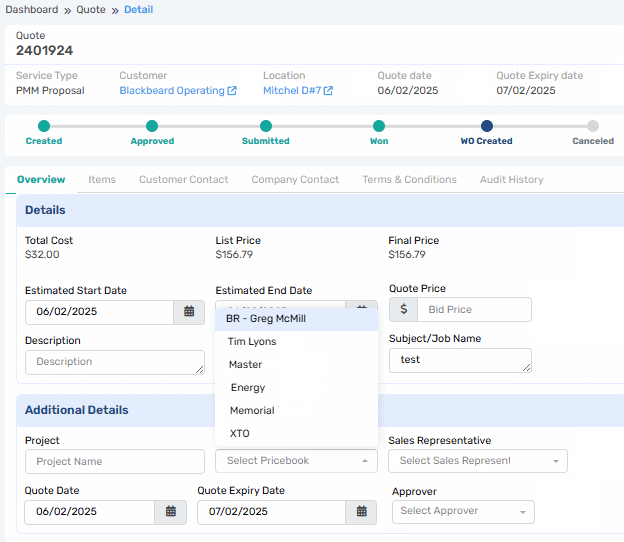Click the quote number 2401924
This screenshot has height=542, width=624.
tap(45, 51)
